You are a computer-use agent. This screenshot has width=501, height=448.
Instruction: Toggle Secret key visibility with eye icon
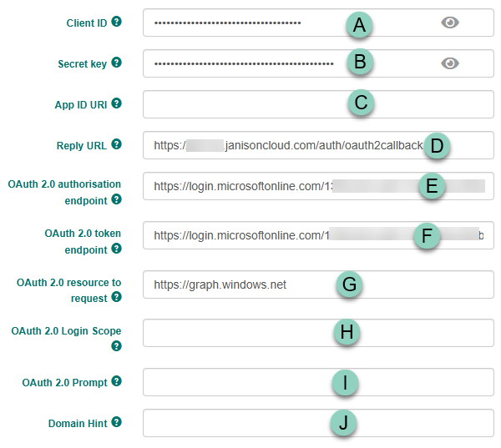450,63
